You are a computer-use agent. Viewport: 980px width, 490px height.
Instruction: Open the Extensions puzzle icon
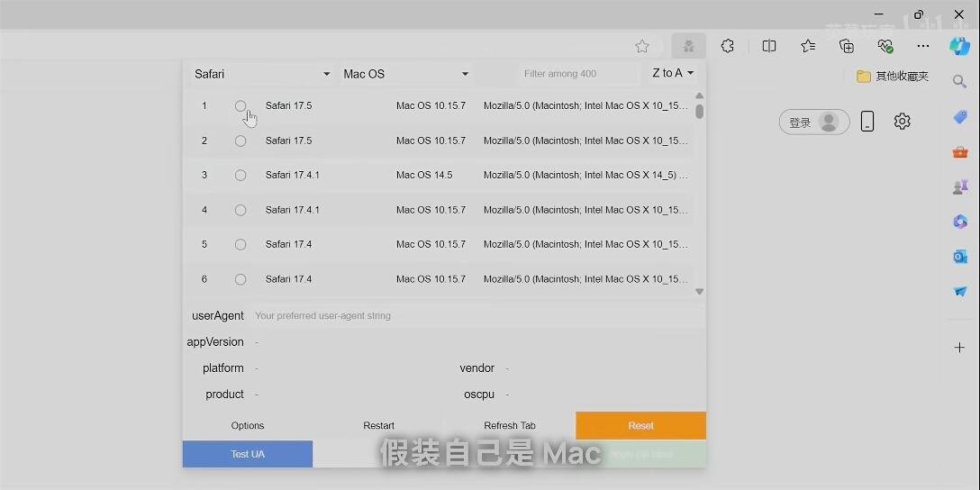coord(728,46)
